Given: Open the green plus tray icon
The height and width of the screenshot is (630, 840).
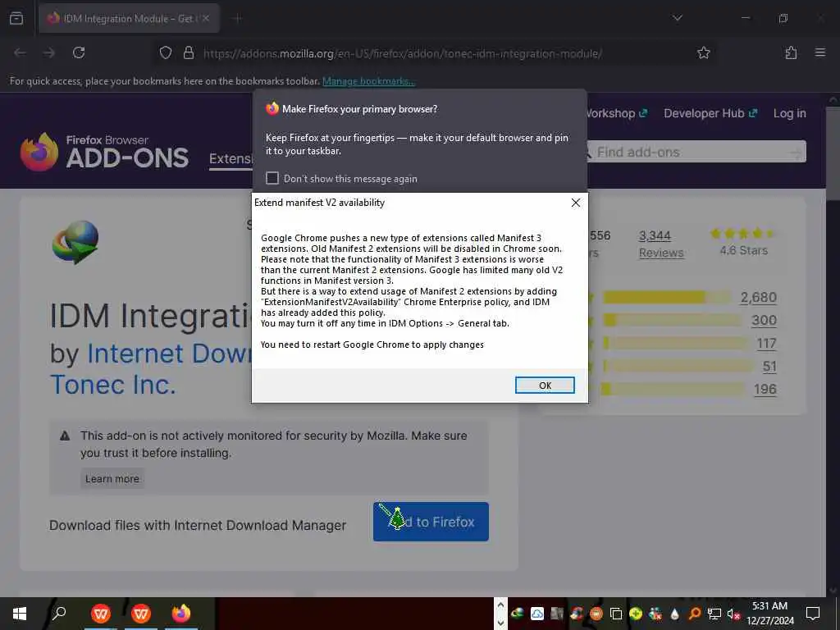Looking at the screenshot, I should tap(636, 614).
